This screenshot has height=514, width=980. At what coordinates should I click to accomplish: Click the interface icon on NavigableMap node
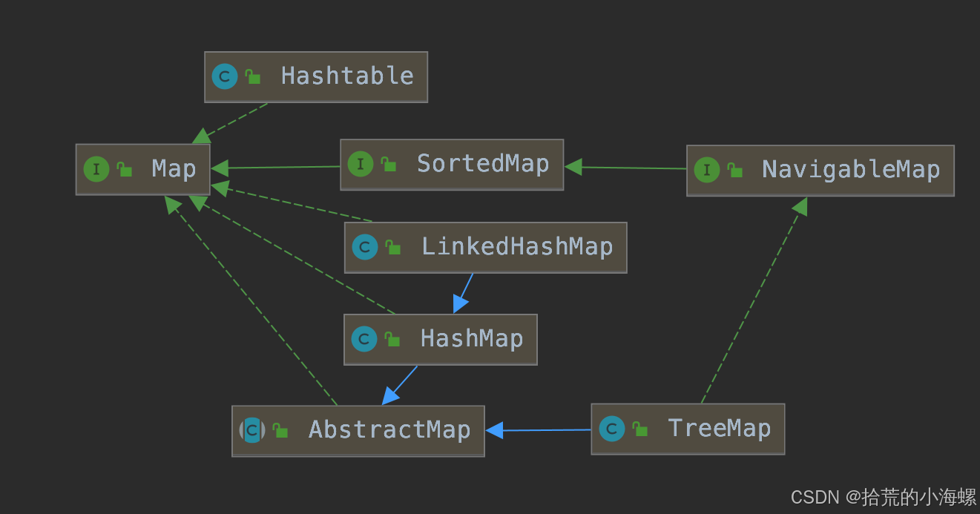point(707,170)
